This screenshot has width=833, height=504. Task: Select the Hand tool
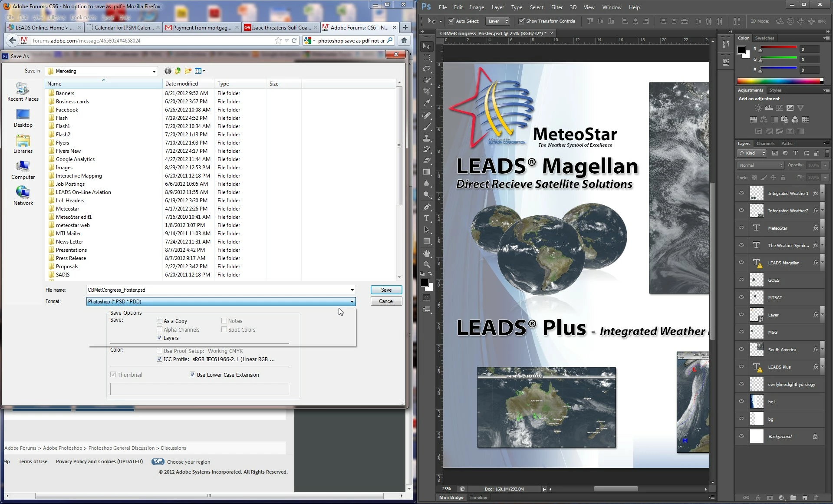pyautogui.click(x=427, y=253)
